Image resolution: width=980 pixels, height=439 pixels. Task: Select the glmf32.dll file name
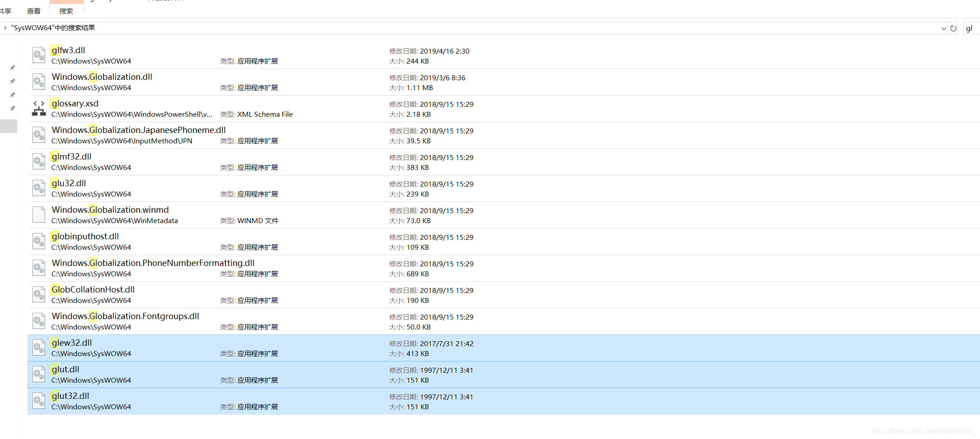click(71, 156)
